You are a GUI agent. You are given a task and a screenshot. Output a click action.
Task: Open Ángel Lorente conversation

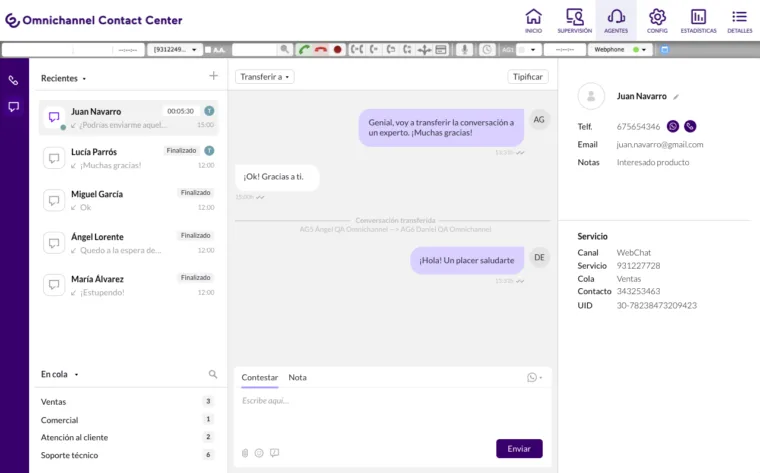pyautogui.click(x=128, y=243)
